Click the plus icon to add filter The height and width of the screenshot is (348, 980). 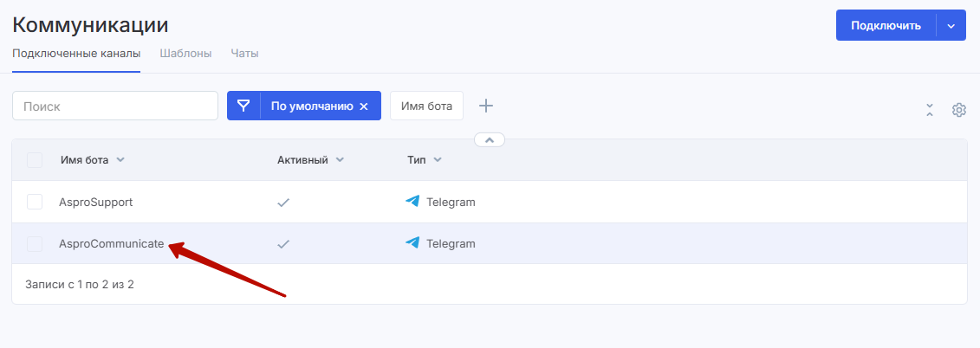click(x=486, y=106)
